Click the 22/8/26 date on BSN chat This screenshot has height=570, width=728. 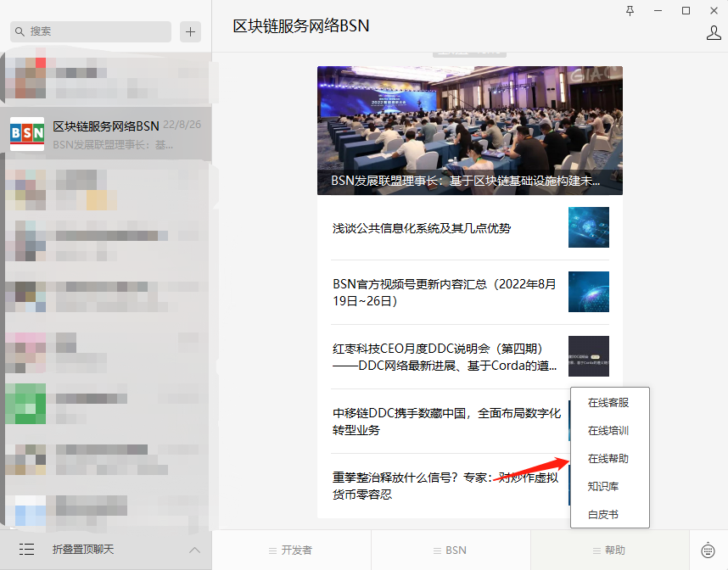click(x=182, y=125)
